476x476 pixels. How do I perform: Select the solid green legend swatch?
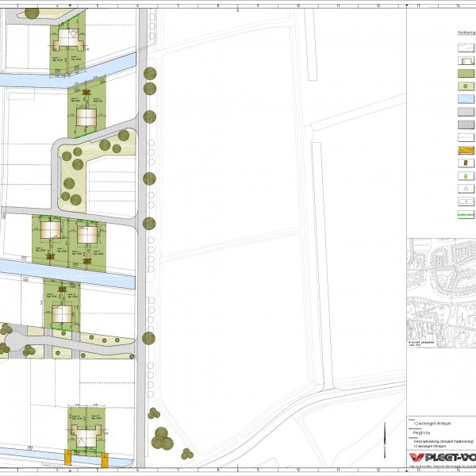pyautogui.click(x=466, y=73)
